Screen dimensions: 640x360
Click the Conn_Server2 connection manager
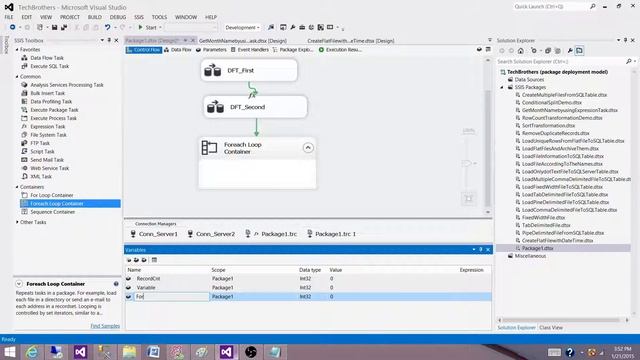(211, 234)
